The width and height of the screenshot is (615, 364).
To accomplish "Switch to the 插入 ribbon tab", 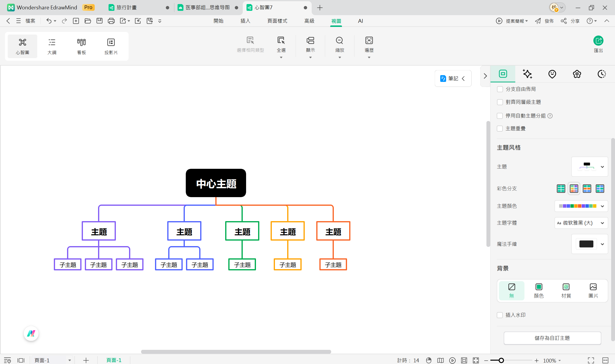I will 245,21.
